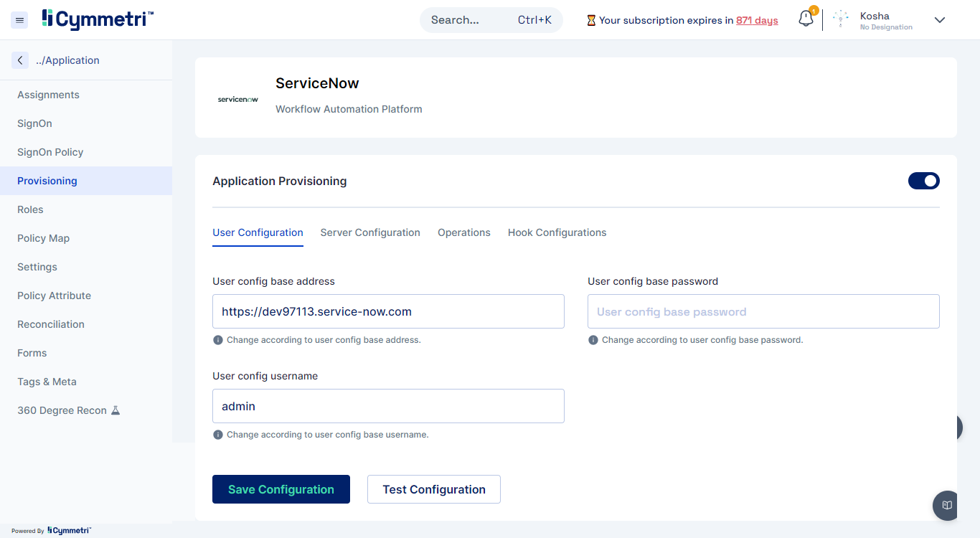Click the back arrow beside ../Application
Viewport: 980px width, 538px height.
click(x=20, y=60)
